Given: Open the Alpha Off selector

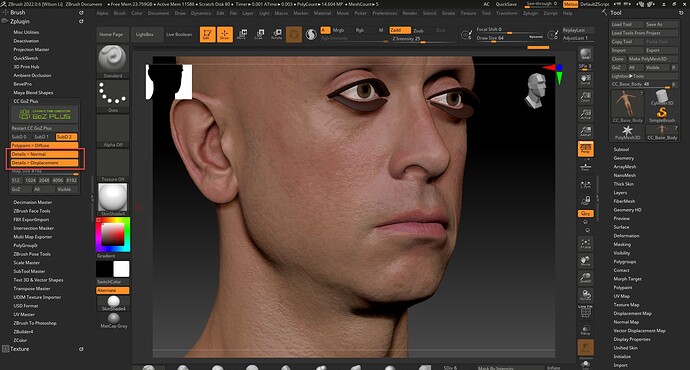Looking at the screenshot, I should pos(113,131).
